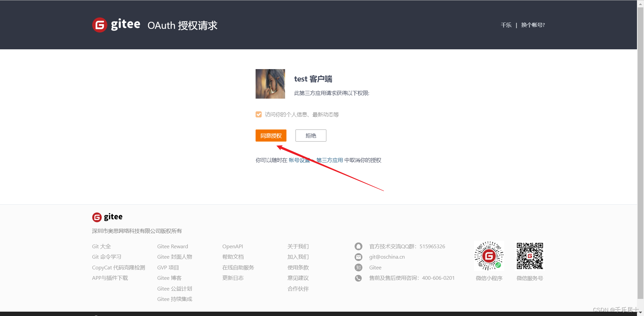Click the 微信服务号 QR code
Viewport: 644px width, 316px height.
click(529, 256)
